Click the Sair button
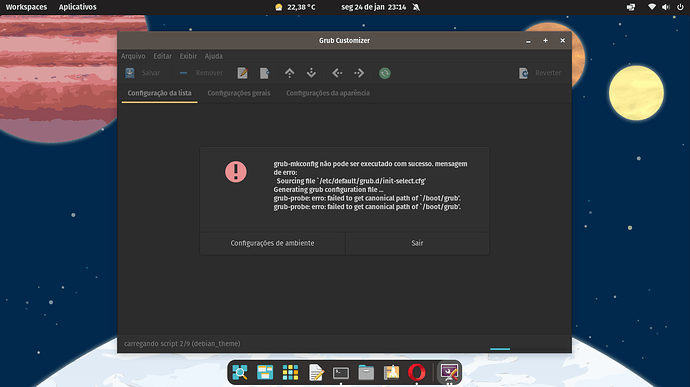 point(417,243)
